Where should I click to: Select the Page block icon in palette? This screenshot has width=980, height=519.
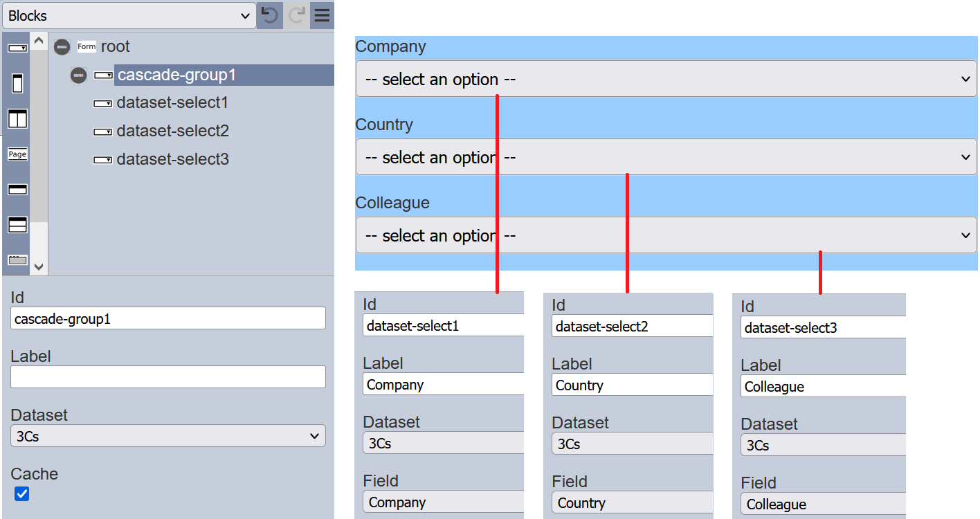coord(17,154)
